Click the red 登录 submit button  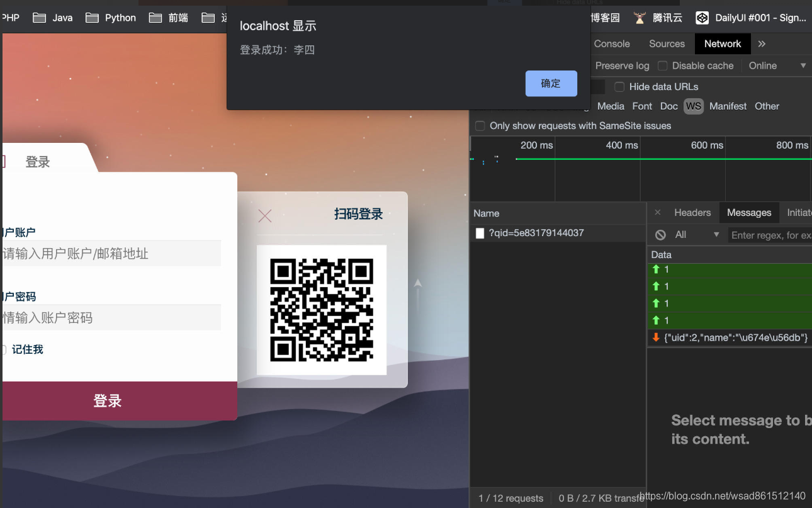pyautogui.click(x=120, y=401)
